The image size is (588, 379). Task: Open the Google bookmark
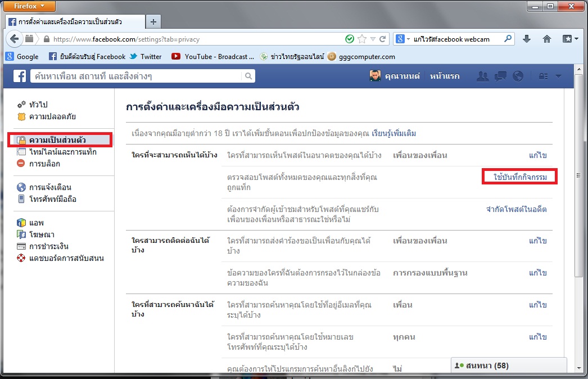pos(22,57)
